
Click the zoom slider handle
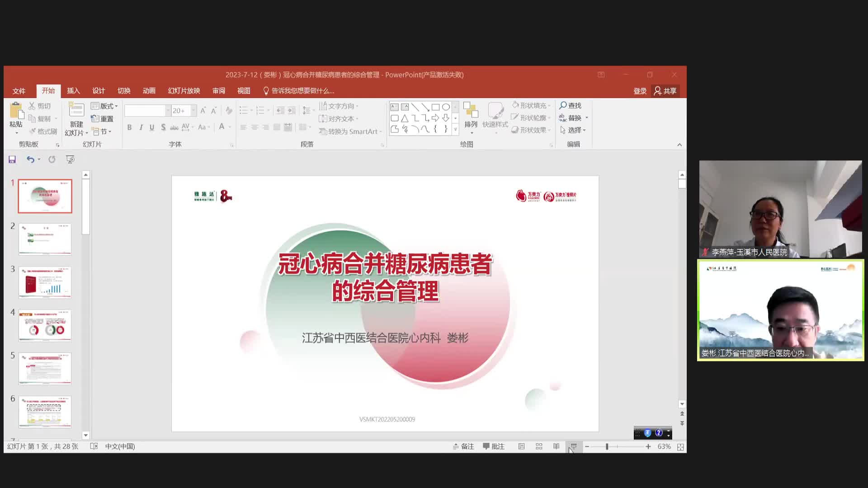click(607, 446)
